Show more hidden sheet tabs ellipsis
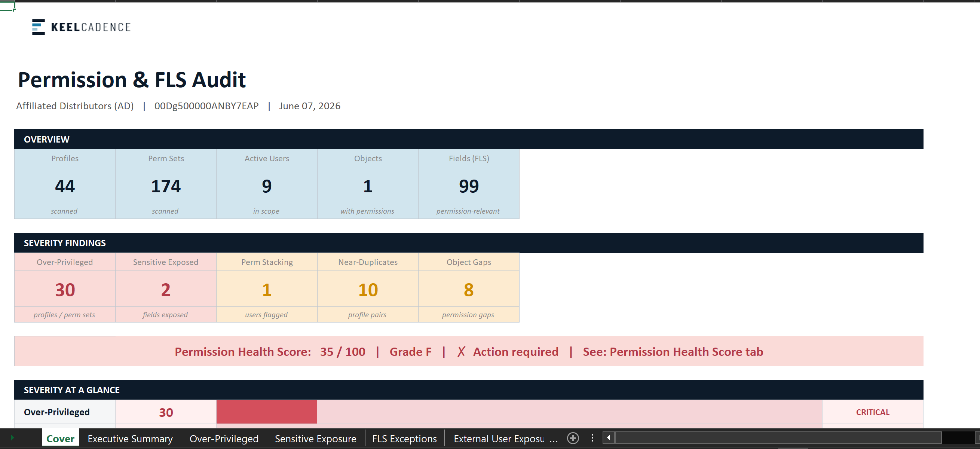Viewport: 980px width, 449px height. (x=554, y=440)
